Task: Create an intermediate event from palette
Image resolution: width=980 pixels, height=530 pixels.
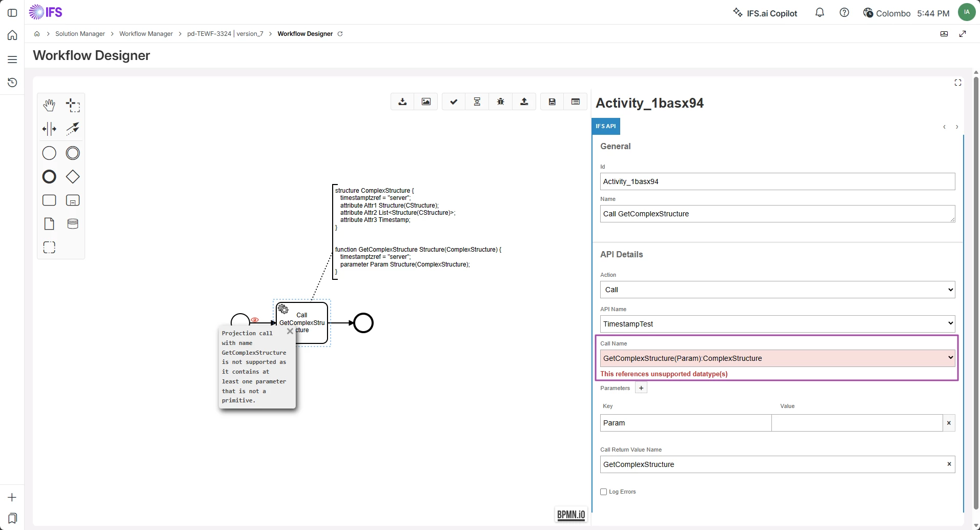Action: pyautogui.click(x=73, y=153)
